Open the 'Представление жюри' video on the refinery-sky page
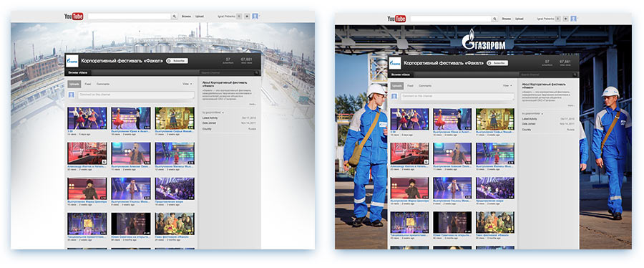The image size is (644, 268). click(175, 188)
